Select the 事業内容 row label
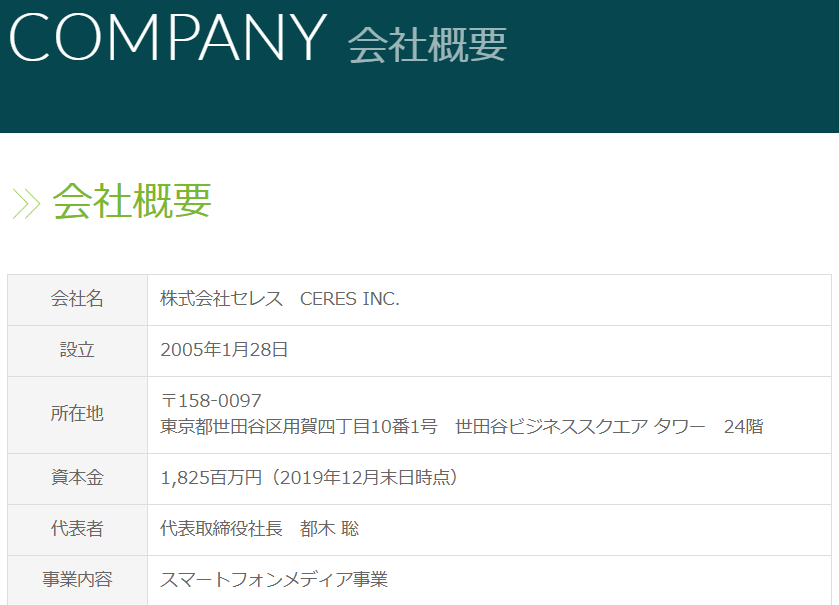This screenshot has height=605, width=839. coord(77,579)
